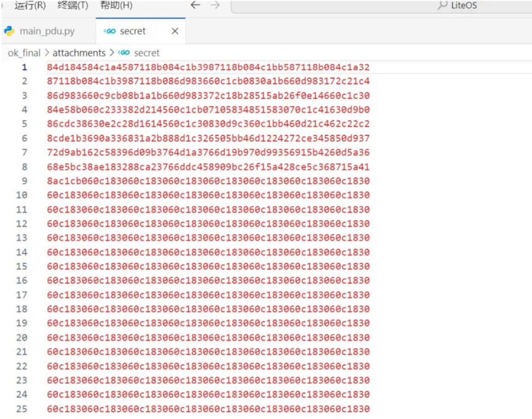Click line starting with 8ac1cb060c18
Image resolution: width=532 pixels, height=419 pixels.
pos(208,181)
